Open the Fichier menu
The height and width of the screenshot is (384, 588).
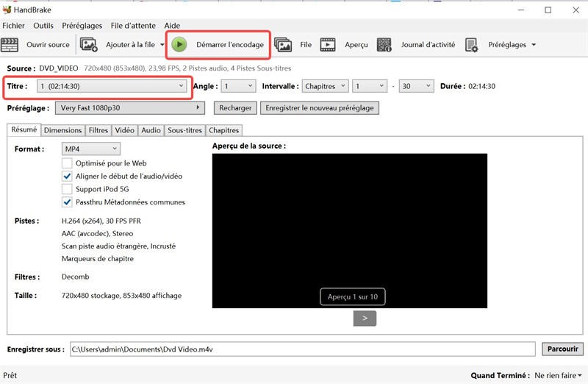coord(13,26)
